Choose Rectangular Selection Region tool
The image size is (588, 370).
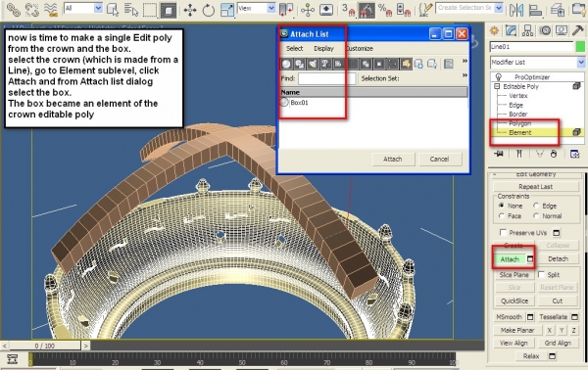pyautogui.click(x=150, y=10)
